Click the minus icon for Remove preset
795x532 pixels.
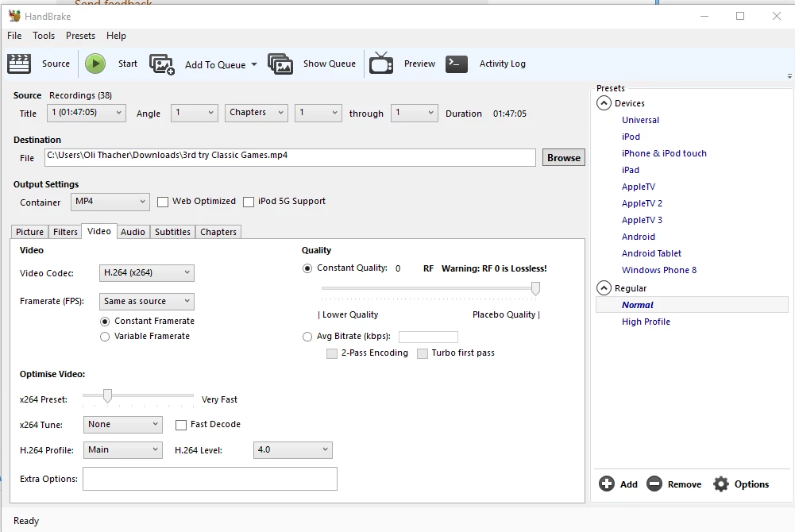click(x=654, y=484)
